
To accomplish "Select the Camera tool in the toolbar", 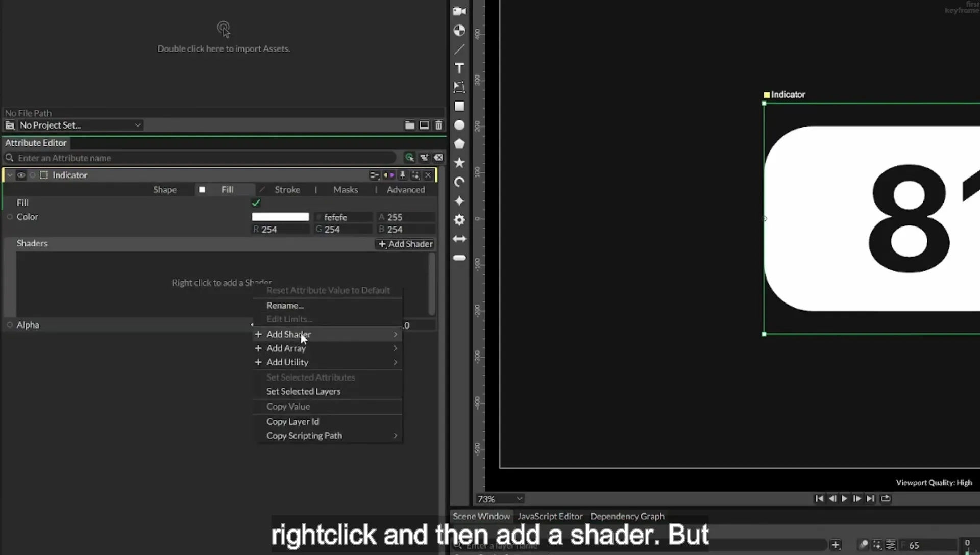I will point(459,11).
